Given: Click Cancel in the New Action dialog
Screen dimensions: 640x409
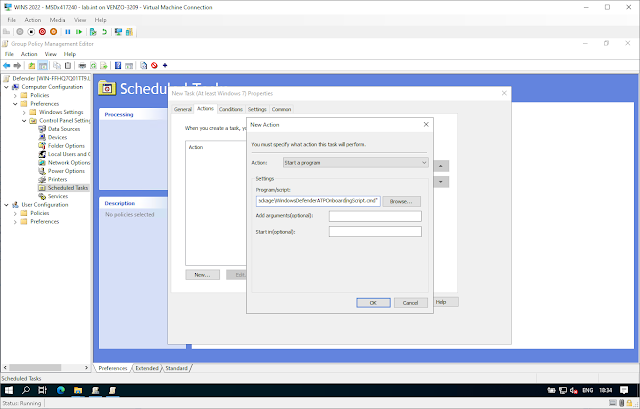Looking at the screenshot, I should click(x=411, y=303).
